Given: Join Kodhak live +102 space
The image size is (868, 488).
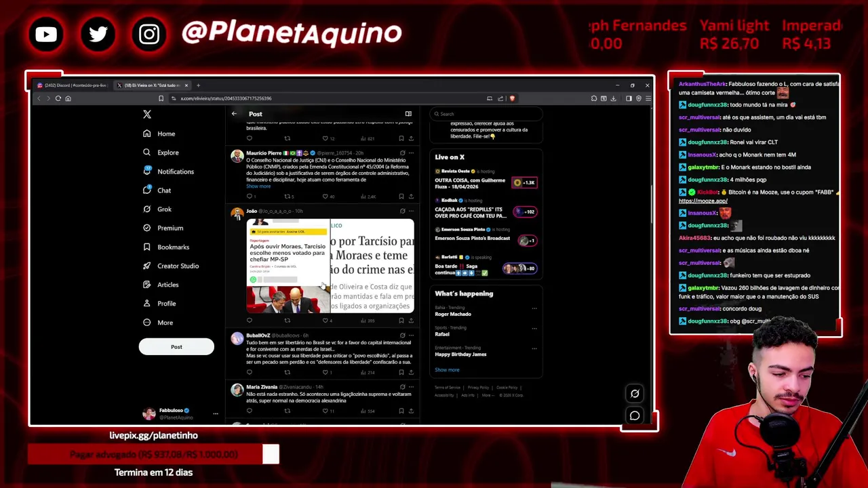Looking at the screenshot, I should point(525,211).
